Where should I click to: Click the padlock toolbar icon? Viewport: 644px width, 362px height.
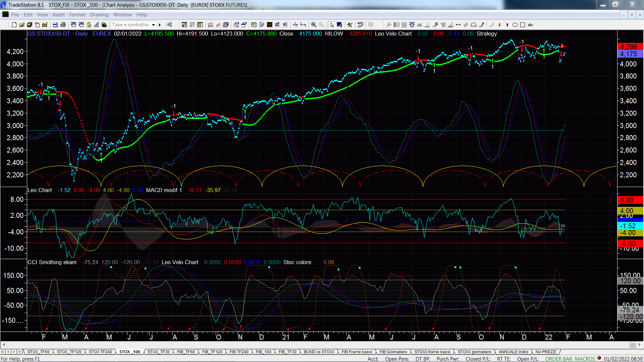89,25
